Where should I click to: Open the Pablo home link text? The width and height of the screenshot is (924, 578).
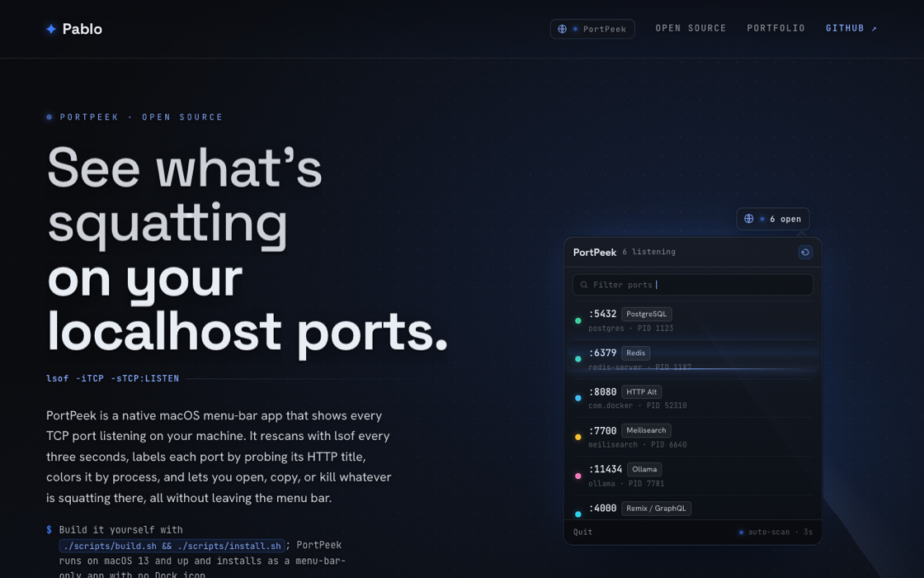(x=82, y=29)
